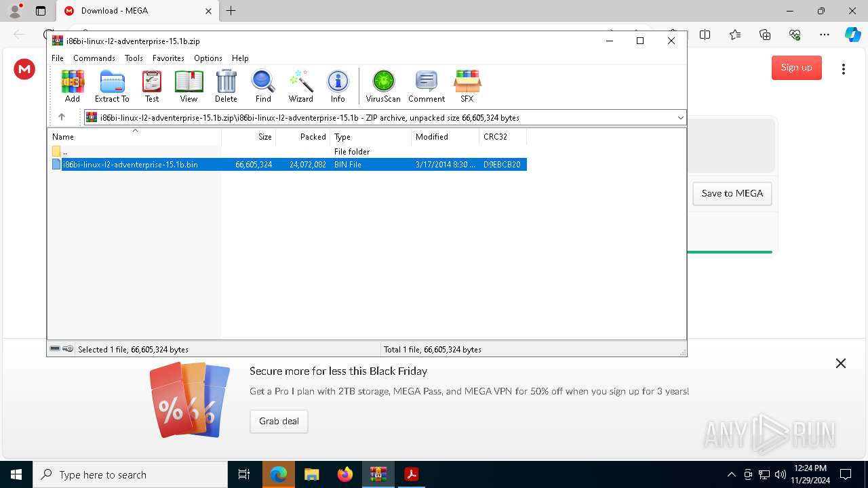Expand the archive path dropdown
The image size is (868, 488).
click(680, 118)
